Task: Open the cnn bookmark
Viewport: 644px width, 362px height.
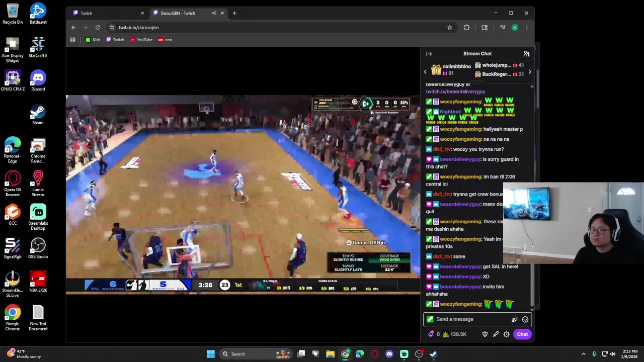Action: (165, 40)
